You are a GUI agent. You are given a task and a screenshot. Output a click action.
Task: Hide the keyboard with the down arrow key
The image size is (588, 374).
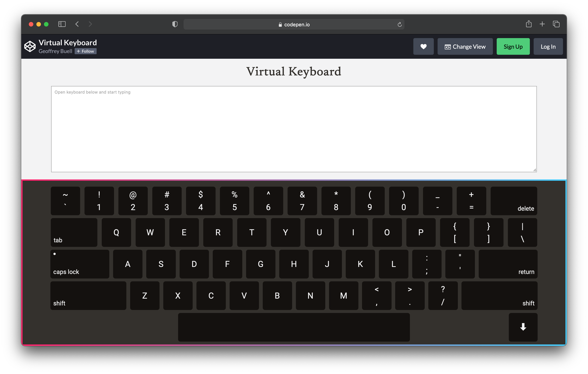[x=523, y=327]
